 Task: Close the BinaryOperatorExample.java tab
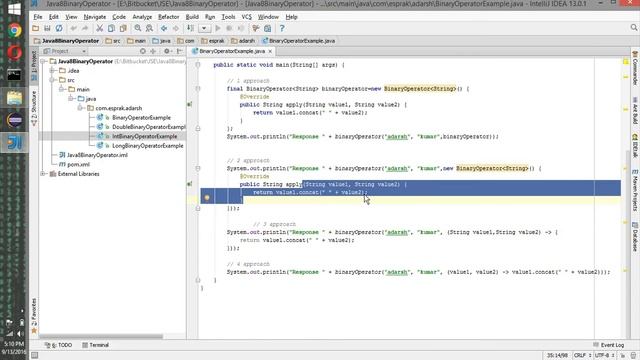click(x=270, y=51)
